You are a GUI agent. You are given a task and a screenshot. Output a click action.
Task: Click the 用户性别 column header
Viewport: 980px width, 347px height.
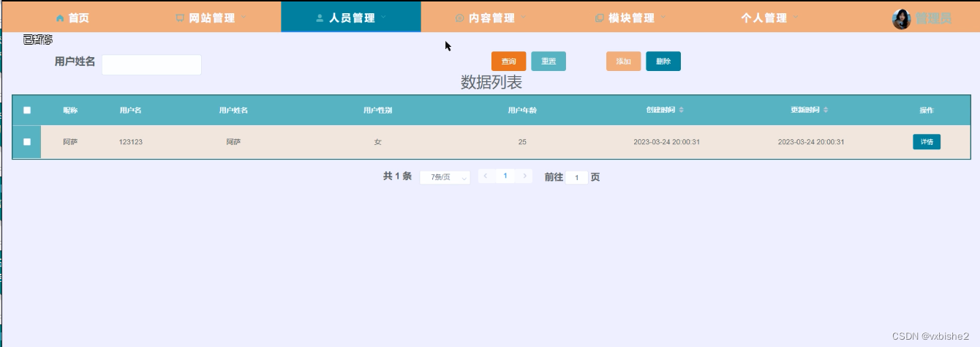point(377,111)
